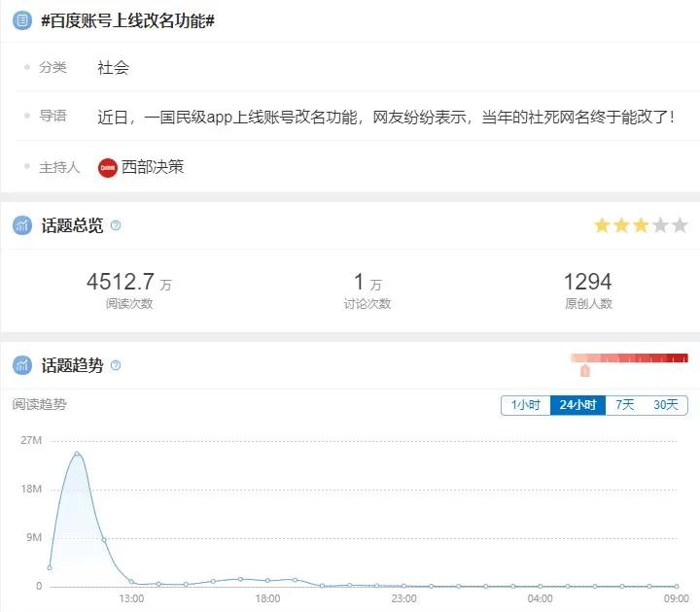Screen dimensions: 700x612
Task: Click the 话题总览 chart icon
Action: click(22, 225)
